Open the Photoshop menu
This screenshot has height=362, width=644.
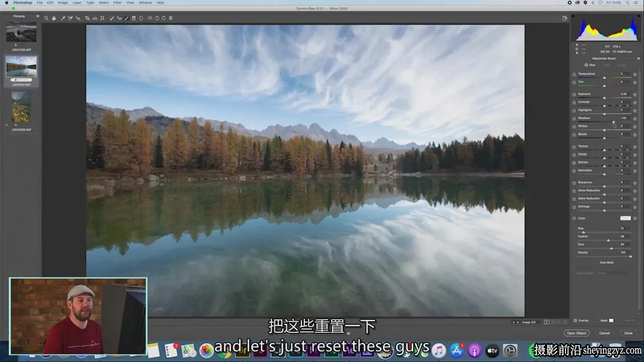[23, 3]
